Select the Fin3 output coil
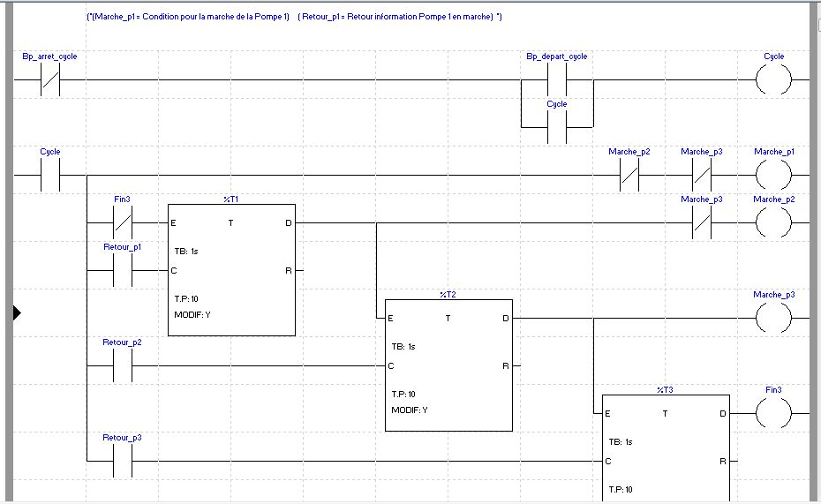 (x=773, y=414)
